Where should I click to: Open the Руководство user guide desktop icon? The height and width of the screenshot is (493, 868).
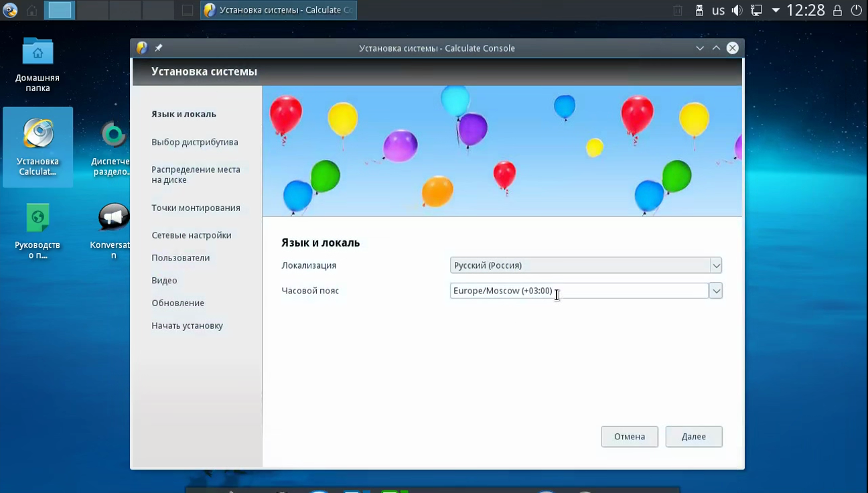coord(38,229)
